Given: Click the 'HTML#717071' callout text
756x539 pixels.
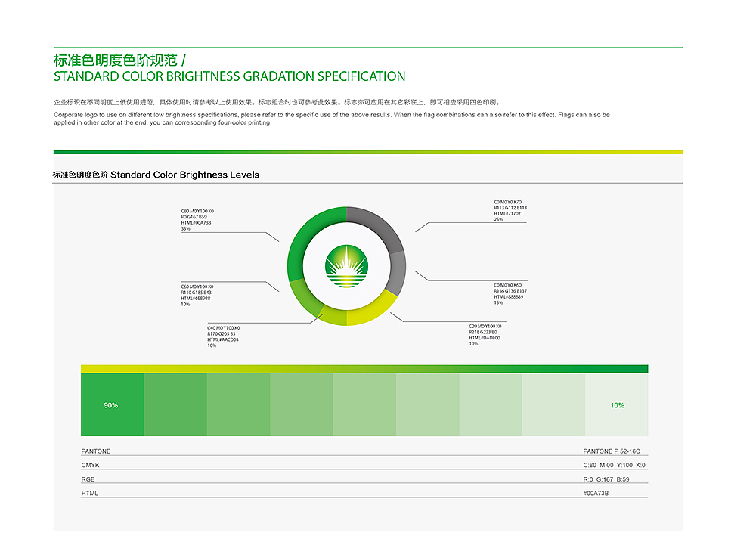Looking at the screenshot, I should coord(508,214).
